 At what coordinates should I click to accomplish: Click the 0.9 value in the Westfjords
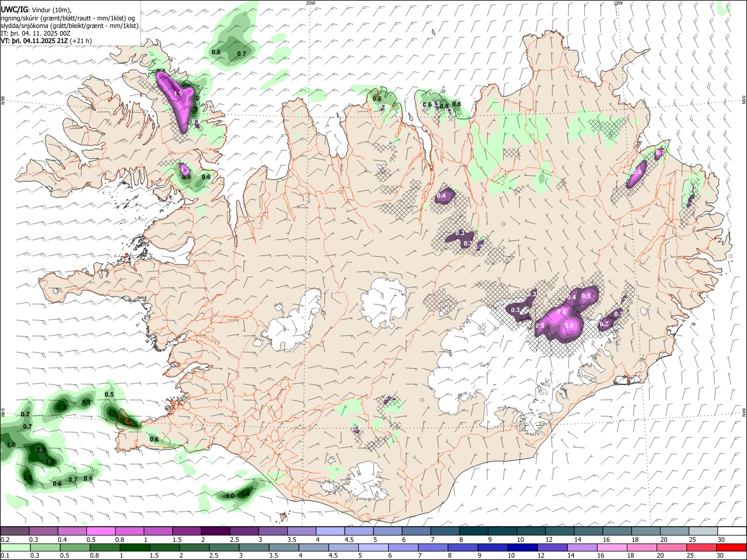[186, 177]
